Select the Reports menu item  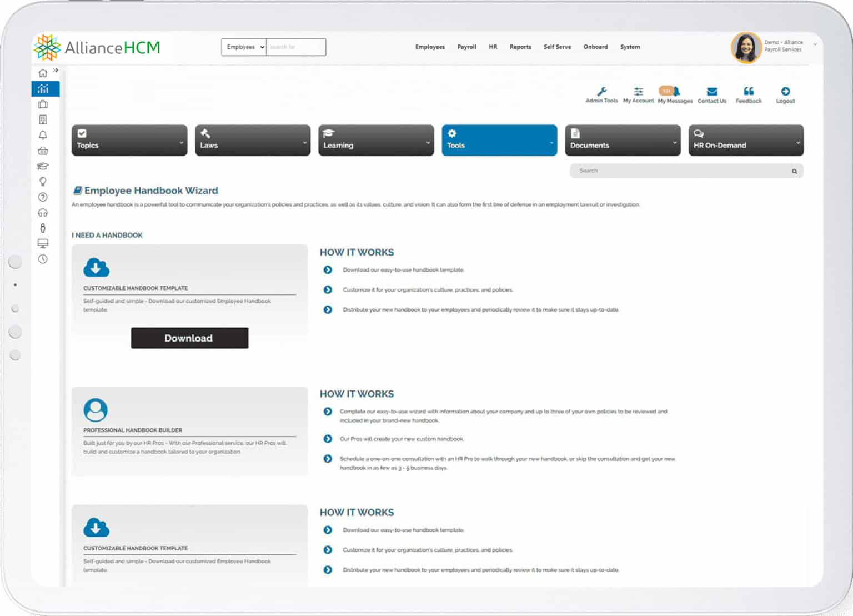coord(520,47)
